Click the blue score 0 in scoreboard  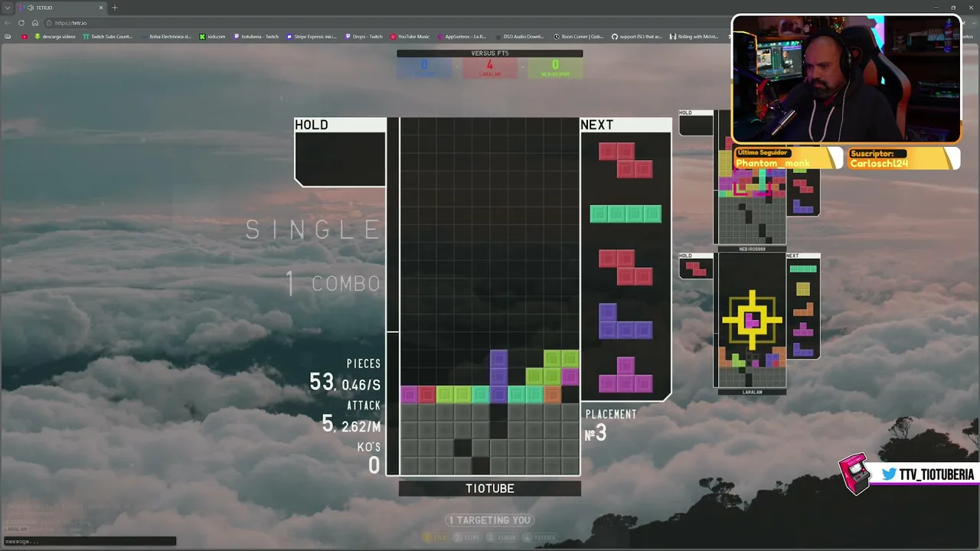click(x=424, y=67)
